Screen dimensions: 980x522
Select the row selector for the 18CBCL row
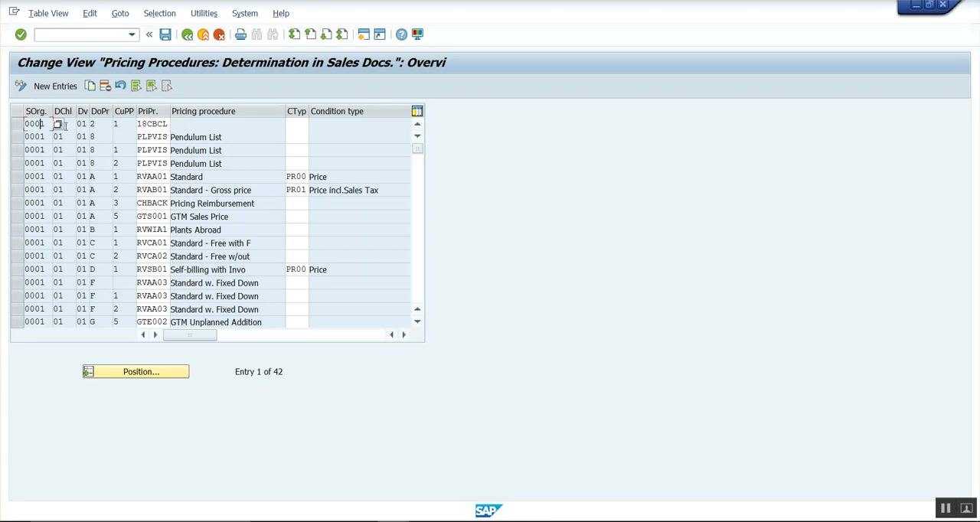click(x=17, y=124)
